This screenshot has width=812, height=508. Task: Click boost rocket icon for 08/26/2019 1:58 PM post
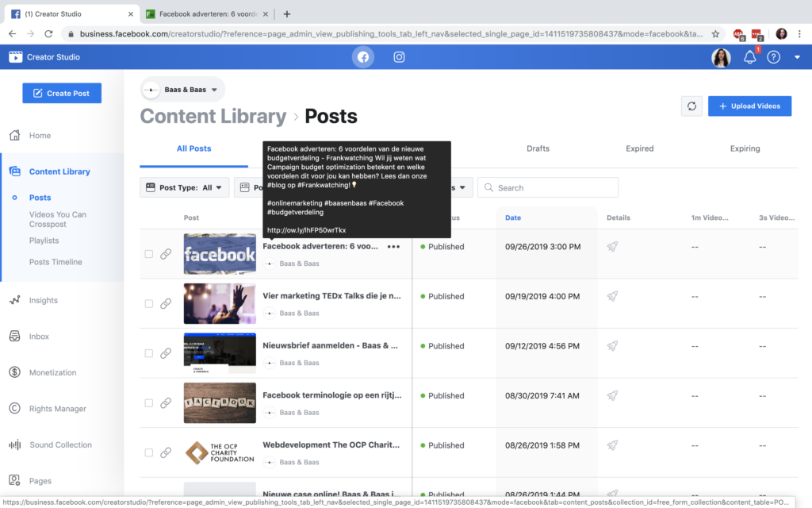(612, 445)
